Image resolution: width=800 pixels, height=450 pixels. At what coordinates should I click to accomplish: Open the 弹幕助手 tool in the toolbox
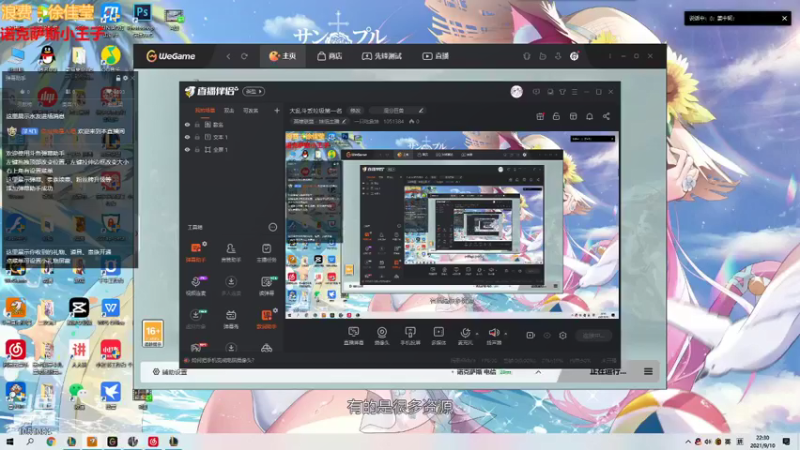196,252
